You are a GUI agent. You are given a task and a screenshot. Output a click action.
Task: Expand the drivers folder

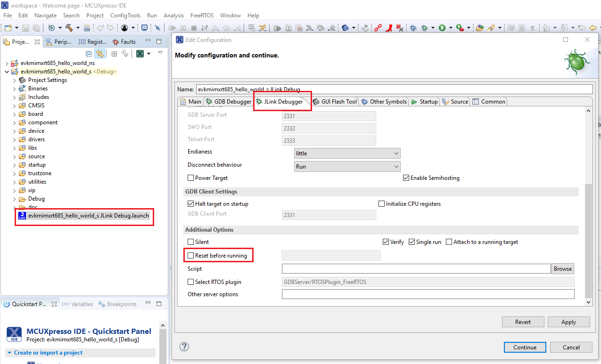pyautogui.click(x=14, y=139)
